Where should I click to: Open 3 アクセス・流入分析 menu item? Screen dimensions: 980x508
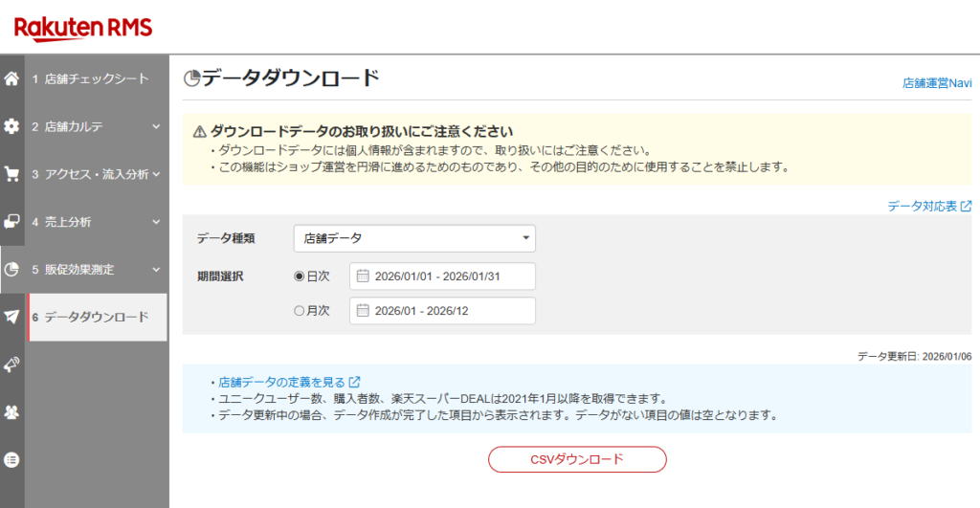click(97, 174)
